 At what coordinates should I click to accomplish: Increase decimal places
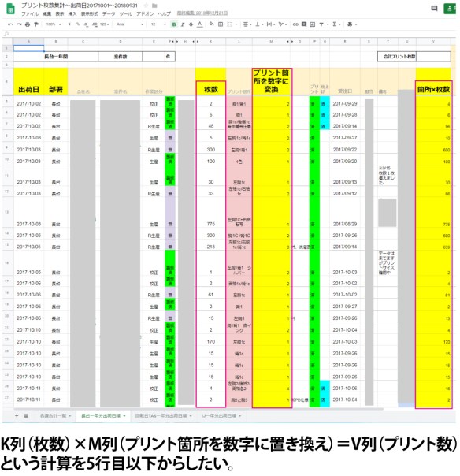[95, 24]
